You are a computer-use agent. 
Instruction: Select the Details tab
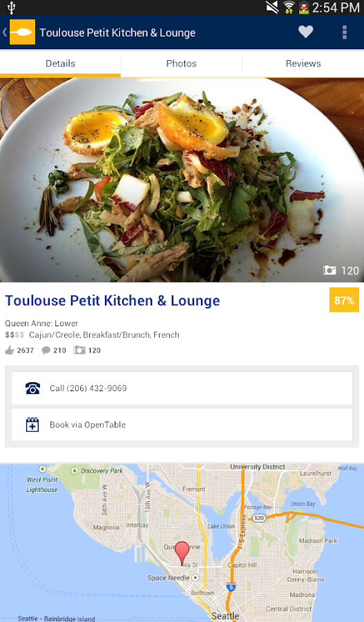tap(60, 64)
